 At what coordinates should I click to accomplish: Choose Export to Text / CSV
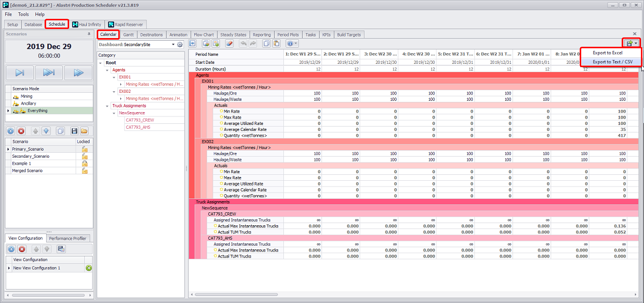612,62
